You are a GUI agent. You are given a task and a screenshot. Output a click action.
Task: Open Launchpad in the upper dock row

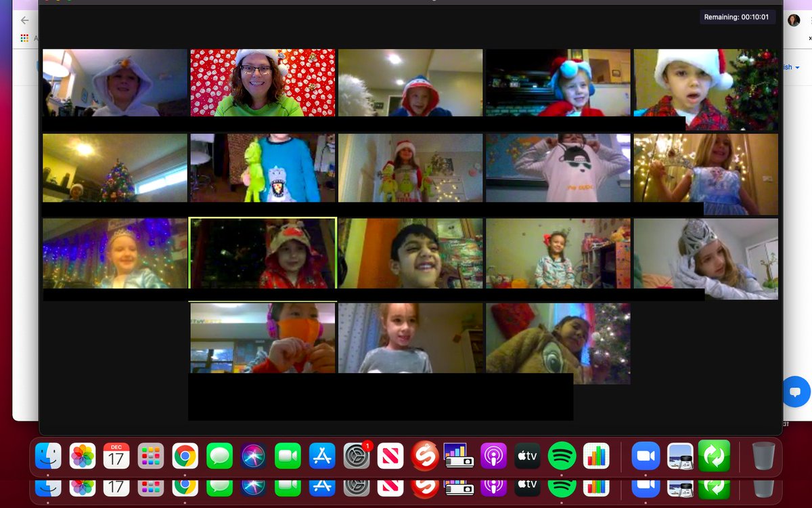[x=151, y=456]
